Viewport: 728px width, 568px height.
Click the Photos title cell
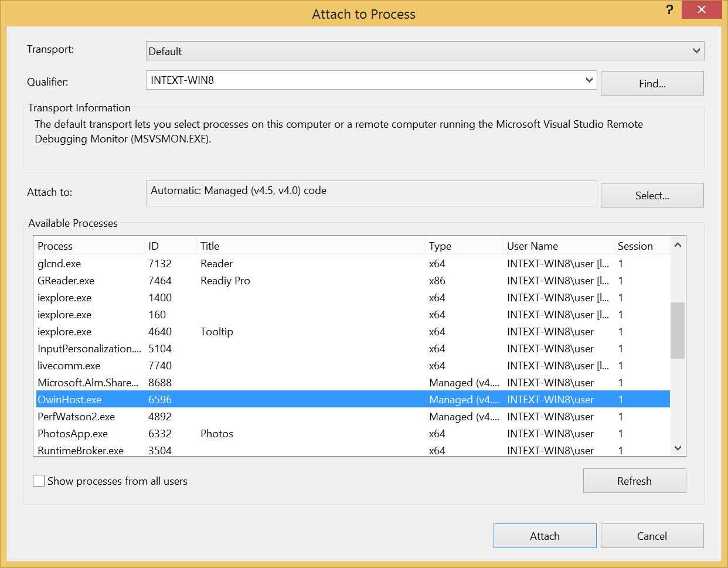[x=216, y=434]
